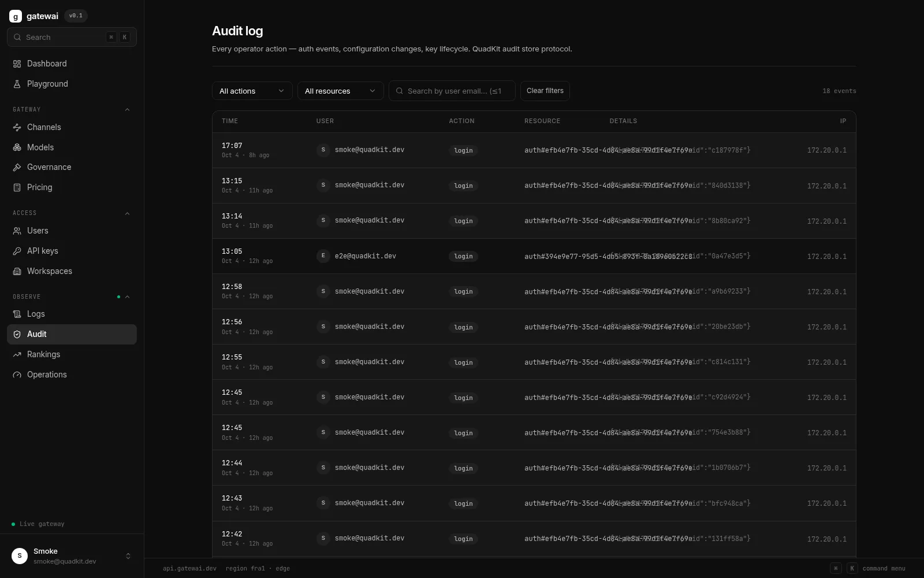Screen dimensions: 924x578
Task: Click the USER column header
Action: pyautogui.click(x=325, y=121)
